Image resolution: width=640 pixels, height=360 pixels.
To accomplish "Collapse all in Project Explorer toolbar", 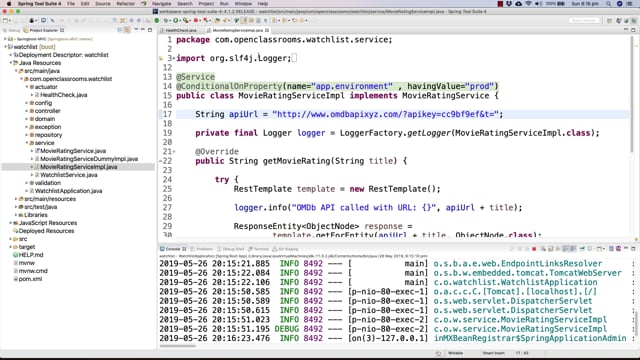I will [x=120, y=30].
